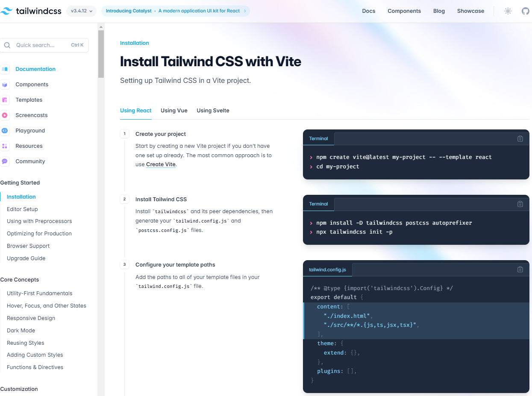Select the Terminal tab above npm install
The height and width of the screenshot is (396, 532).
tap(318, 204)
